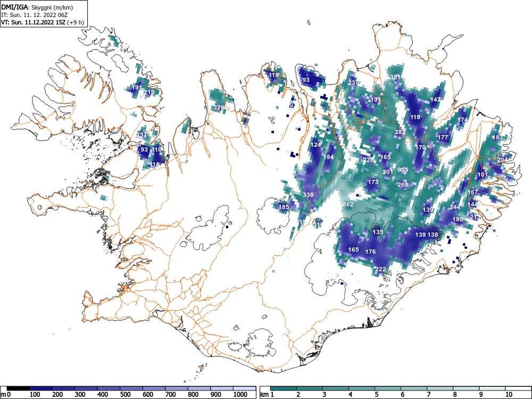Click the 'km 1' label on the kilometre scale
532x399 pixels.
(x=268, y=395)
